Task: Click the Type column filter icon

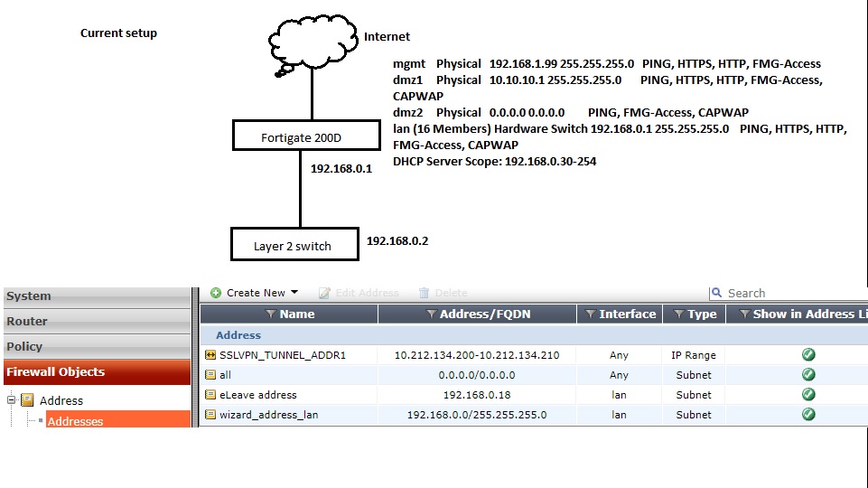Action: [x=679, y=314]
